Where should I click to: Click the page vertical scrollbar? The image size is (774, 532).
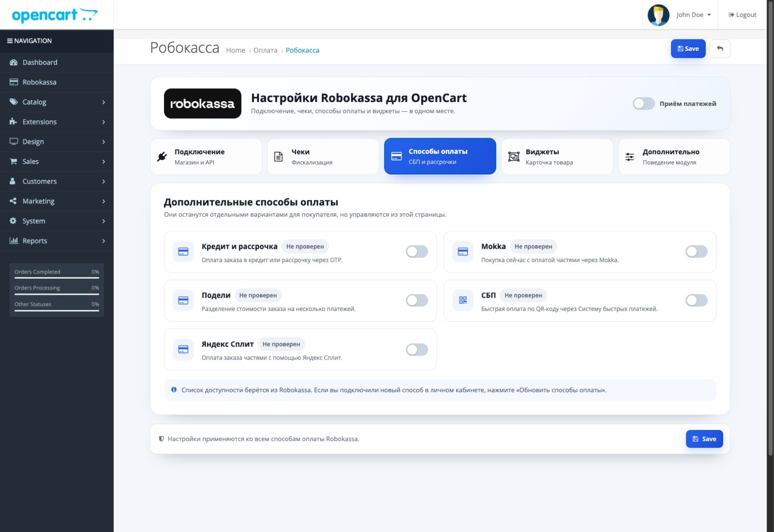click(x=770, y=229)
